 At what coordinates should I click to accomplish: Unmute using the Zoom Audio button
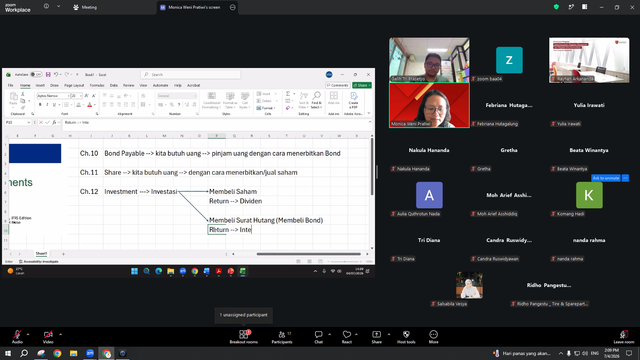click(17, 337)
